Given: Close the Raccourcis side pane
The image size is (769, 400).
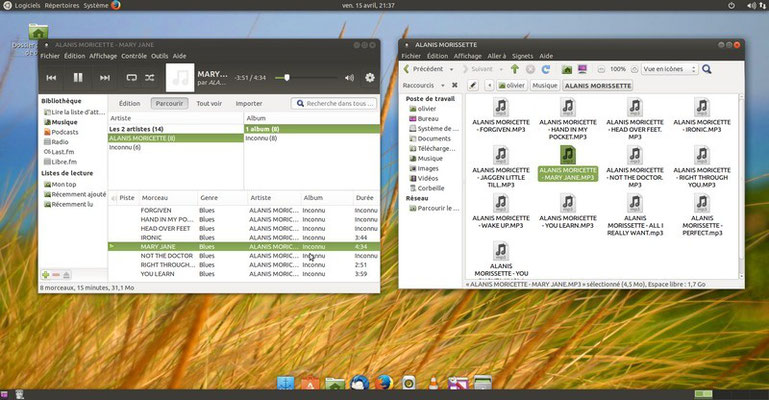Looking at the screenshot, I should 455,85.
